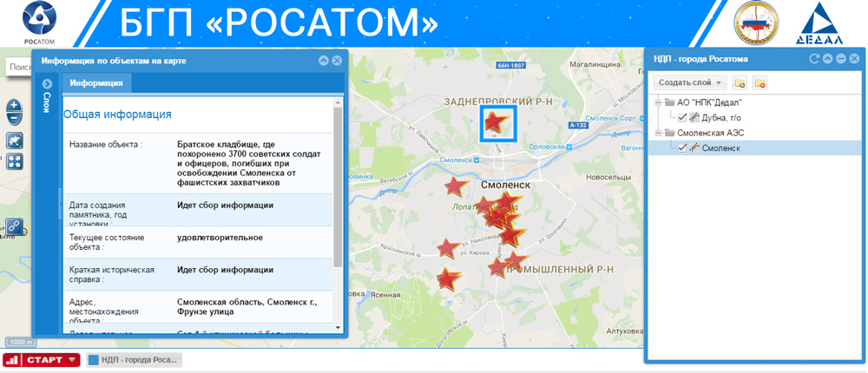Click the 1000 m map scale bar

pos(21,343)
